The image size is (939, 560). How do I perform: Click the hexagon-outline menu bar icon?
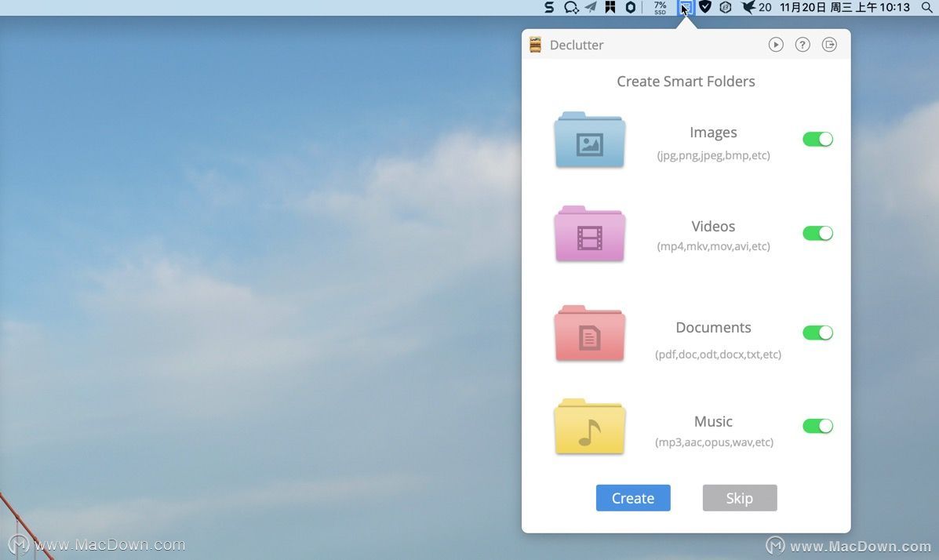tap(631, 7)
